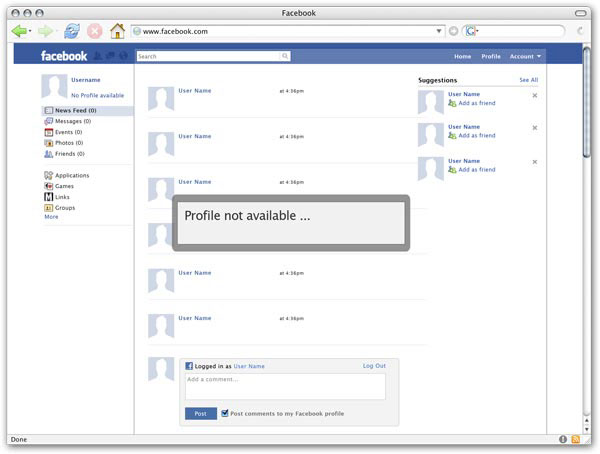Image resolution: width=600 pixels, height=454 pixels.
Task: Click the scrollbar up arrow
Action: [587, 421]
